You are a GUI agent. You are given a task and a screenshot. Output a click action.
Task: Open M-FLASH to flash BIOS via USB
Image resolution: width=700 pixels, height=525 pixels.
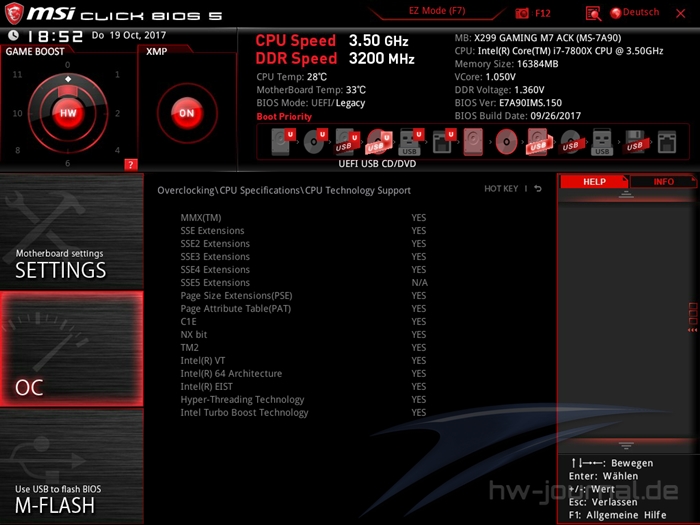pos(72,467)
